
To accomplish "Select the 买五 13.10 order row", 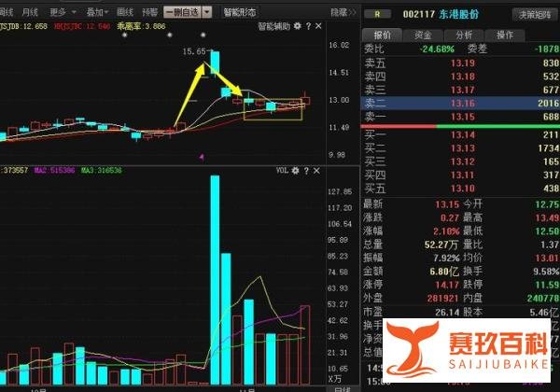I will [461, 189].
